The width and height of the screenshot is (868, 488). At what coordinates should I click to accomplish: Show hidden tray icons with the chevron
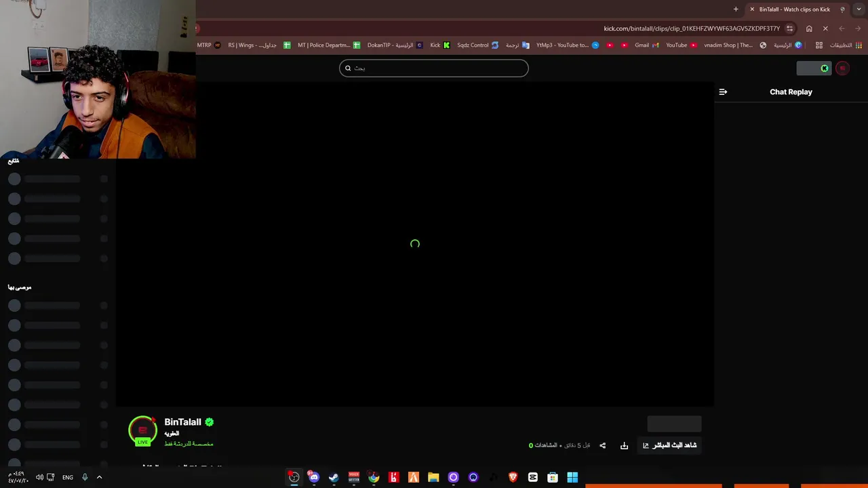pyautogui.click(x=99, y=477)
